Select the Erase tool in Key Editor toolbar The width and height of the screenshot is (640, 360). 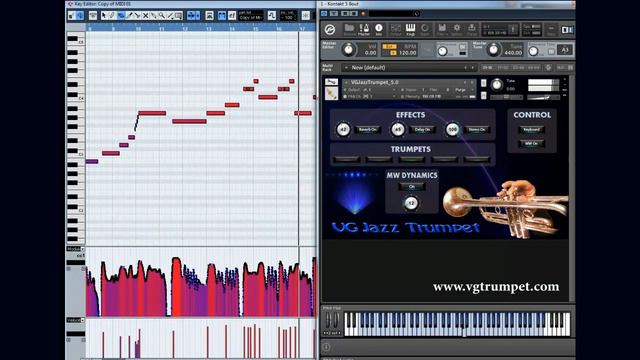tap(121, 16)
